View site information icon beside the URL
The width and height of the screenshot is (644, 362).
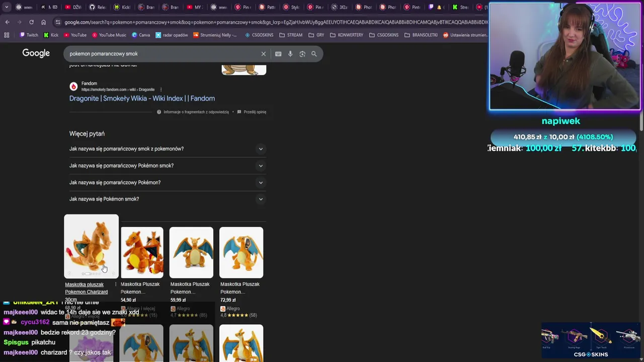coord(58,22)
